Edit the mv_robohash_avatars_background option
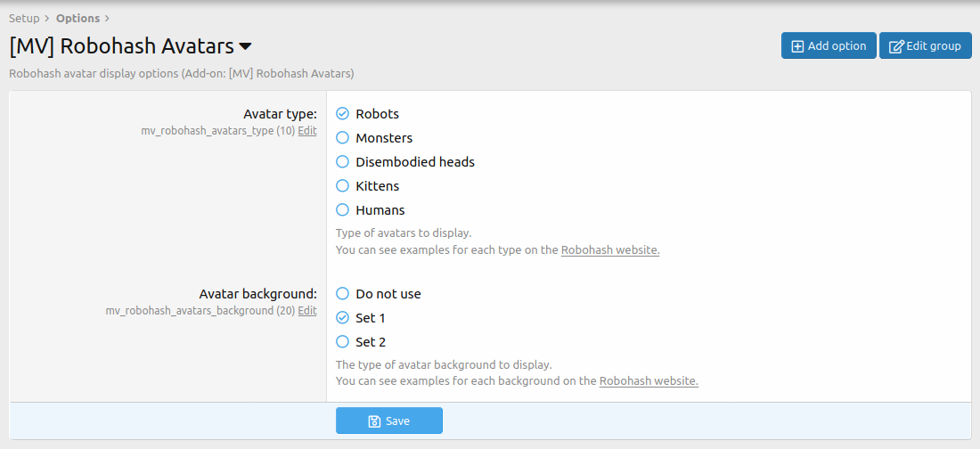This screenshot has height=449, width=980. coord(307,311)
